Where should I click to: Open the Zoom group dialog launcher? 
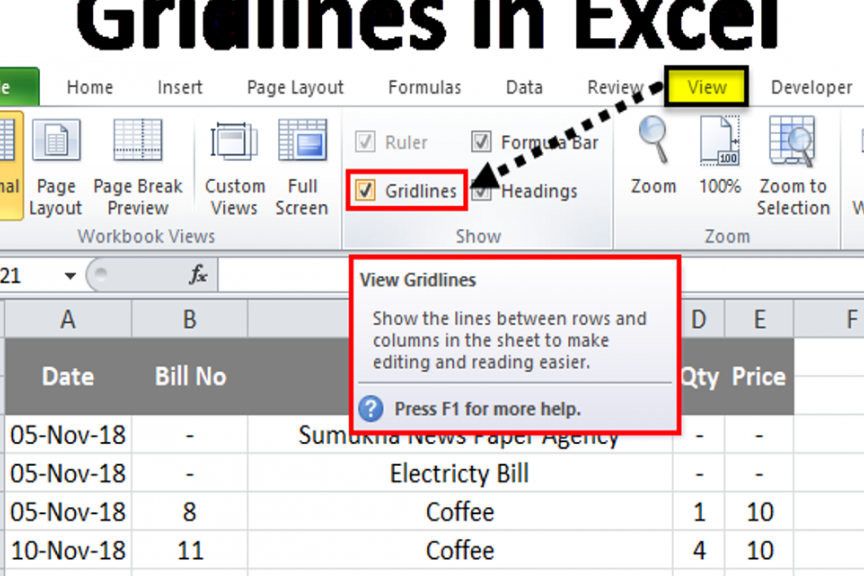click(727, 236)
